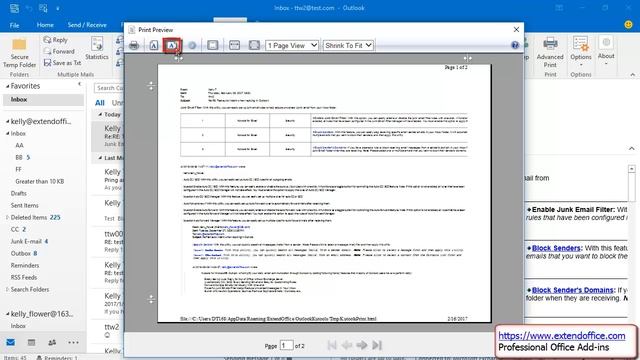Screen dimensions: 640x360
Task: Collapse the Inbox folder tree
Action: [7, 133]
